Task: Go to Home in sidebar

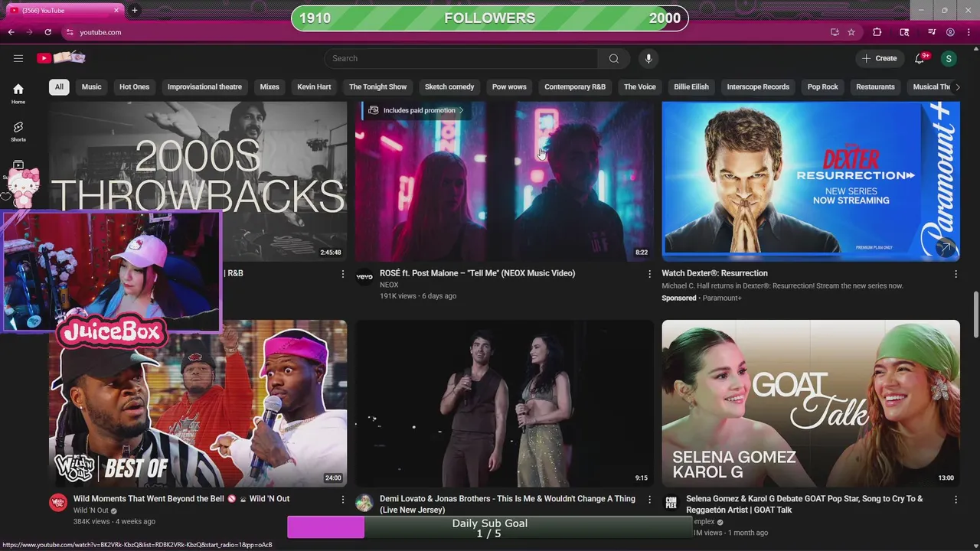Action: click(x=18, y=93)
